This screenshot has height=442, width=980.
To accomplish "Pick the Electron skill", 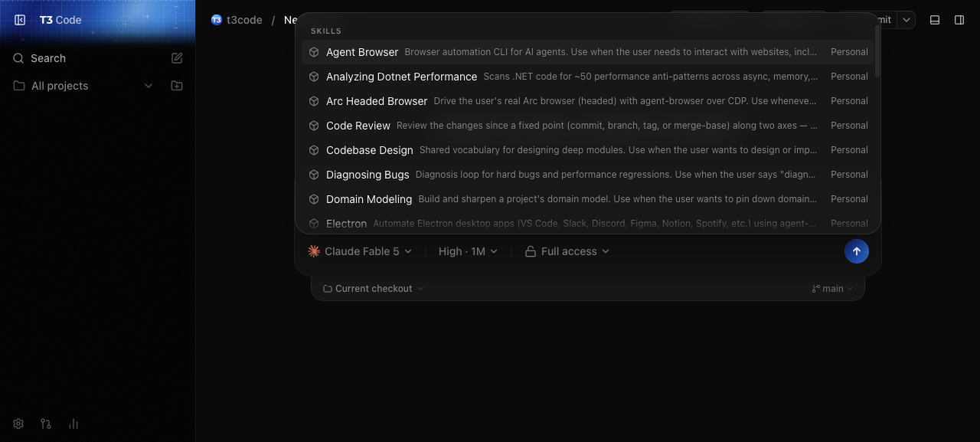I will (x=587, y=223).
